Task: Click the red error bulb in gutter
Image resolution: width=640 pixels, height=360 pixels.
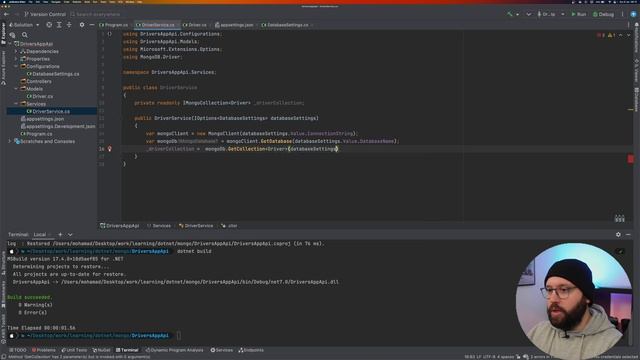Action: click(x=109, y=149)
